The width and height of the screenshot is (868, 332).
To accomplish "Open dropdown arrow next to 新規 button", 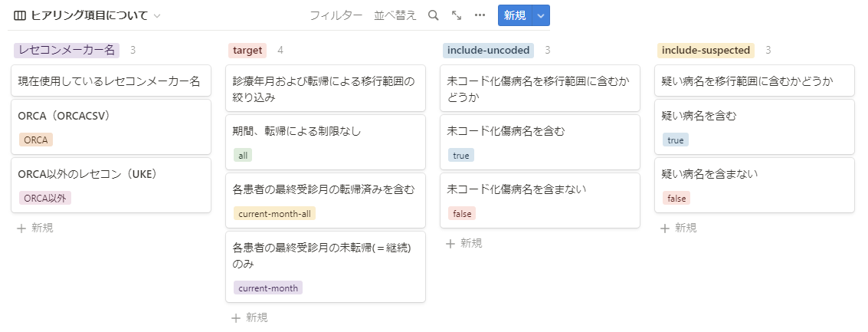I will 541,15.
